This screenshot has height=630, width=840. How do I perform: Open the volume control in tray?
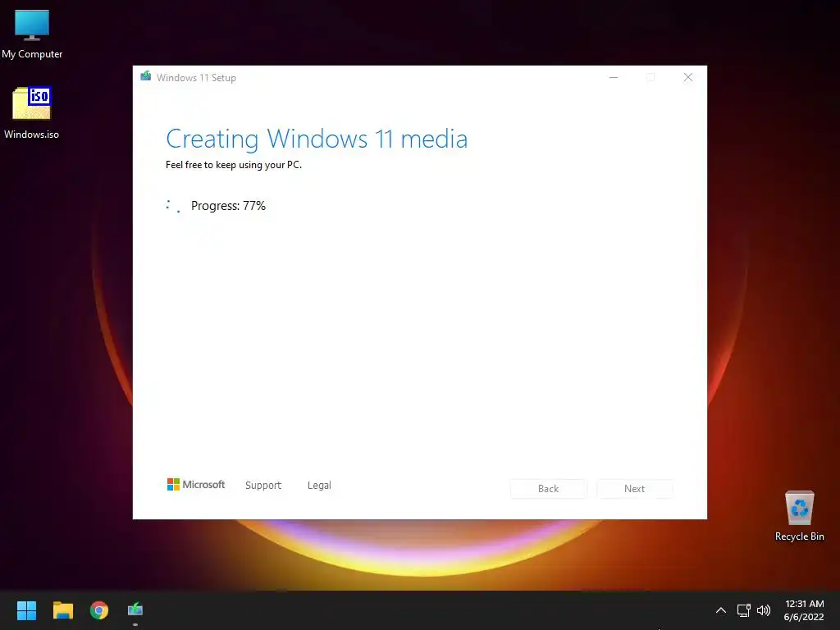point(764,610)
